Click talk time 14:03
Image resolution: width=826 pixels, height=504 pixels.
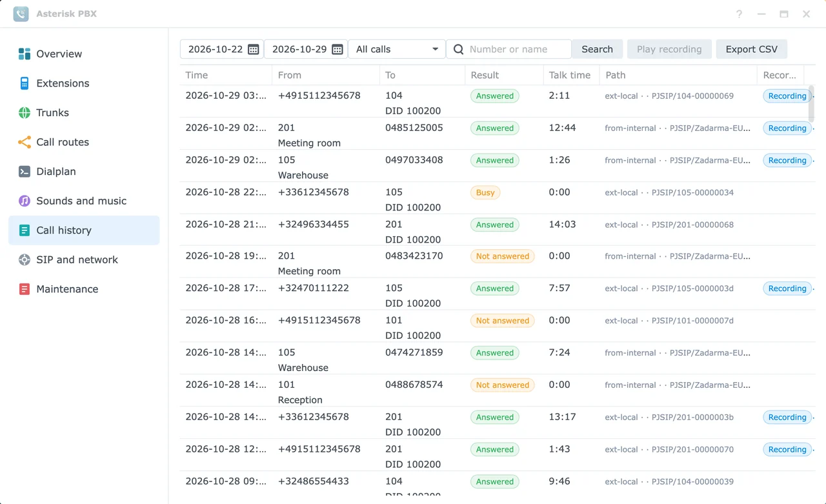pyautogui.click(x=561, y=225)
